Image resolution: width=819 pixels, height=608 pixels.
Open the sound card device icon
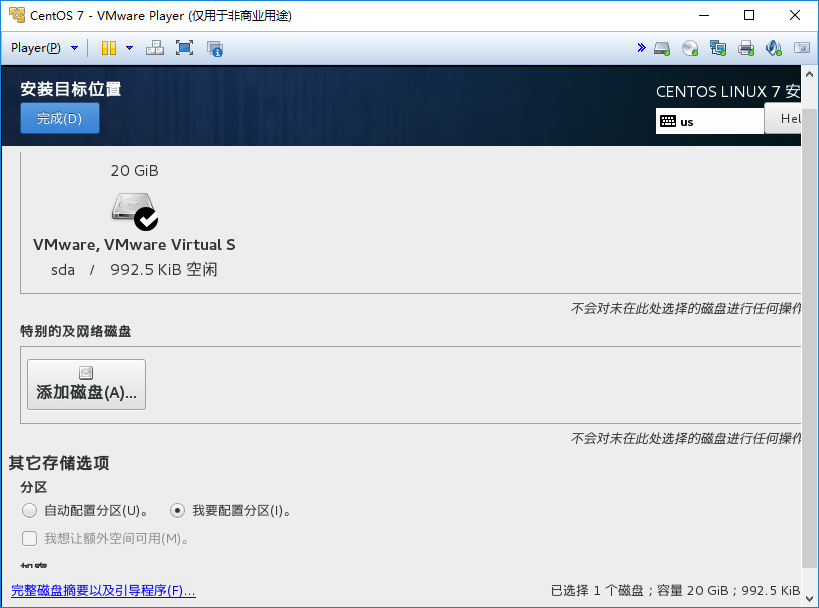(774, 49)
